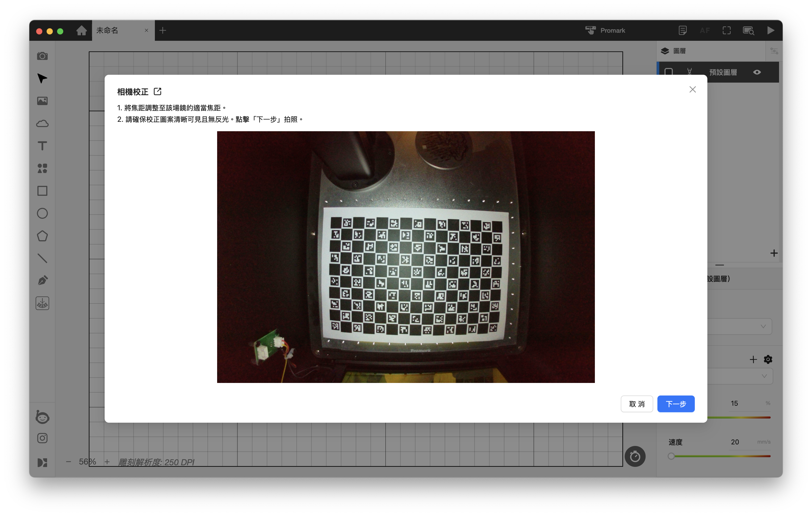This screenshot has height=516, width=812.
Task: Click the bottom-left flip-shaped sidebar icon
Action: [x=42, y=462]
